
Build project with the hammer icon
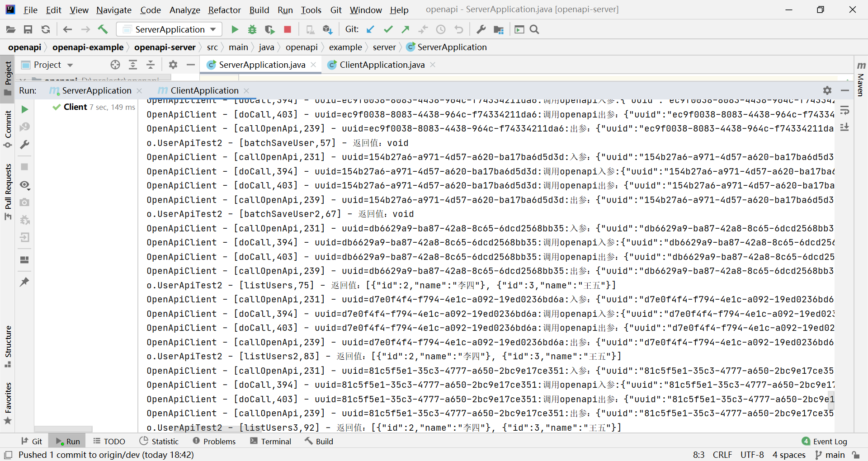[x=103, y=29]
